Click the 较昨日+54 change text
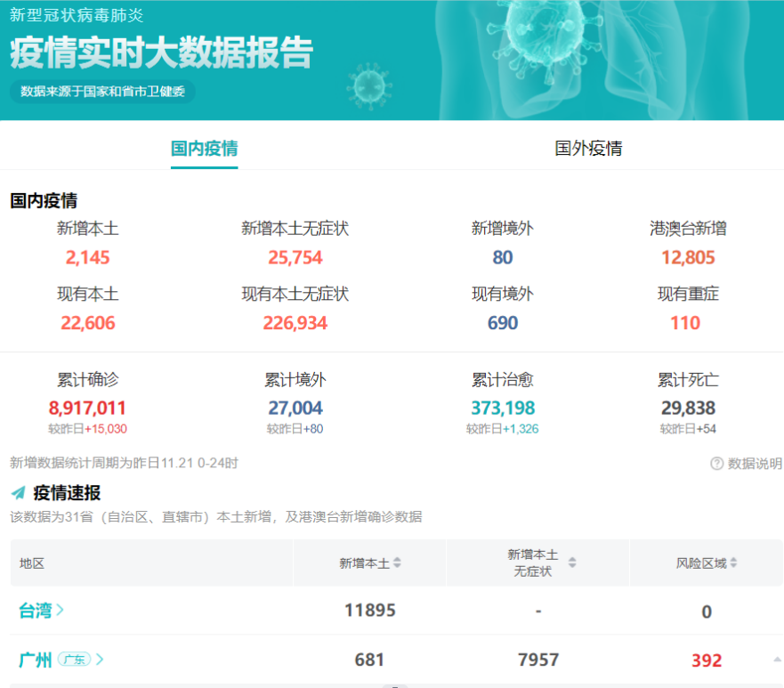 click(x=688, y=429)
